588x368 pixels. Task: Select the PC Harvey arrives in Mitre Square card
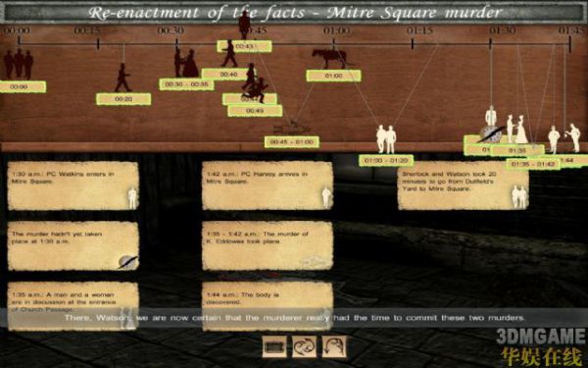pos(268,185)
